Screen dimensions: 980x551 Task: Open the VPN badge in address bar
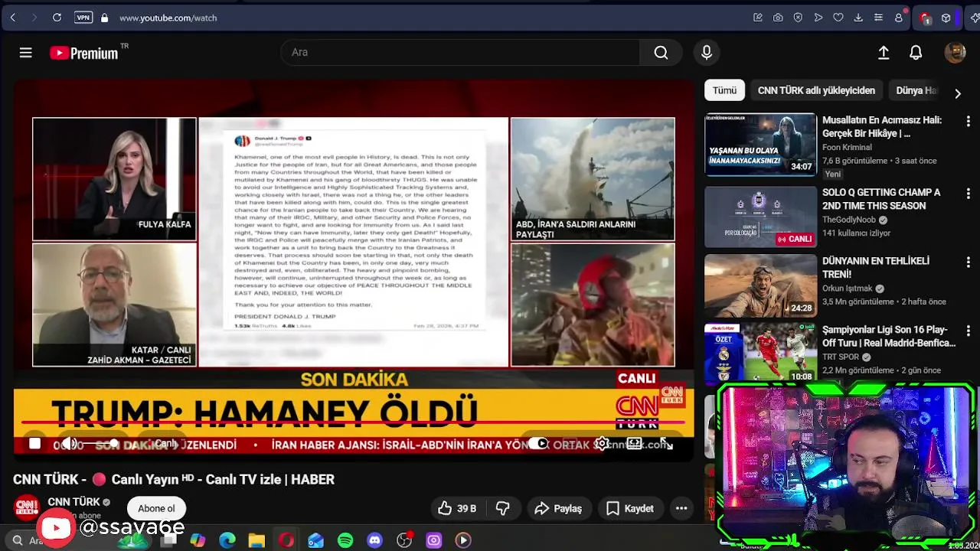[x=83, y=18]
